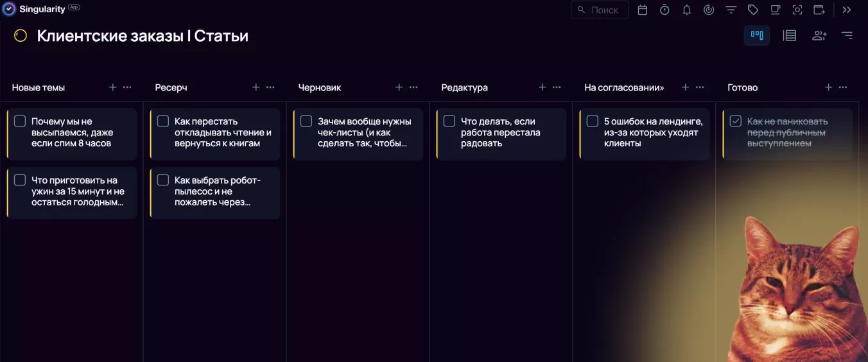This screenshot has height=362, width=868.
Task: Click the Singularity app logo
Action: [x=9, y=9]
